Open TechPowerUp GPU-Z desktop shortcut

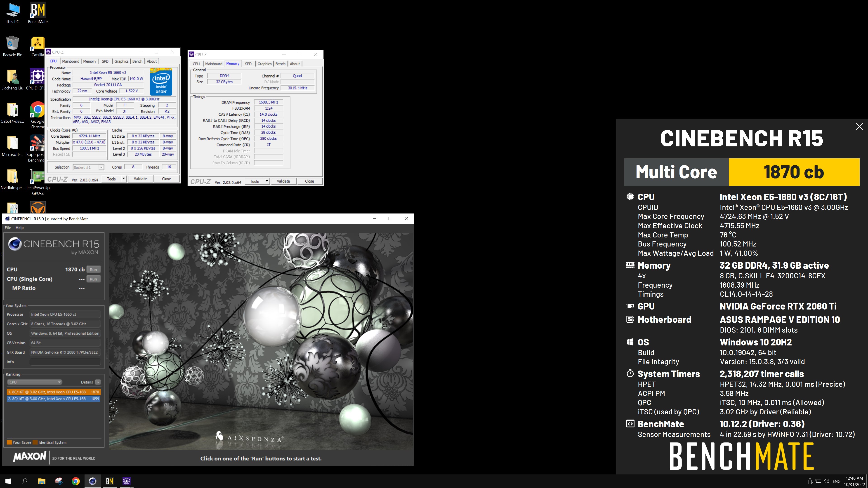[38, 181]
